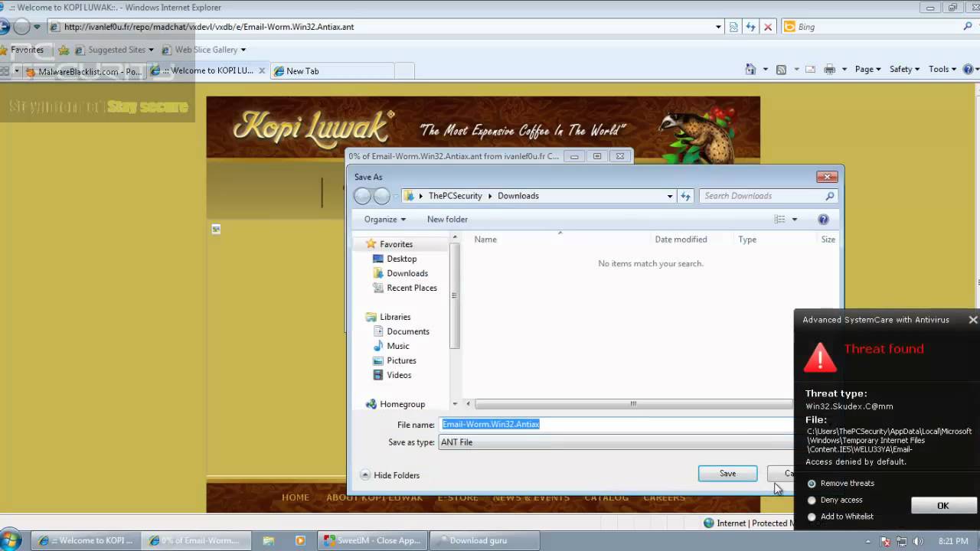Open the E-STORE menu on Kopi Luwak page
The width and height of the screenshot is (980, 551).
[458, 497]
